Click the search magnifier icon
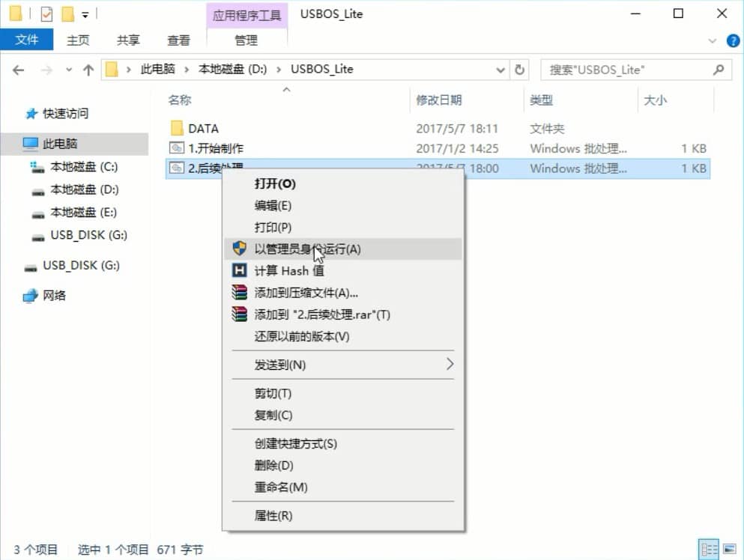Screen dimensions: 744x560 (x=719, y=70)
